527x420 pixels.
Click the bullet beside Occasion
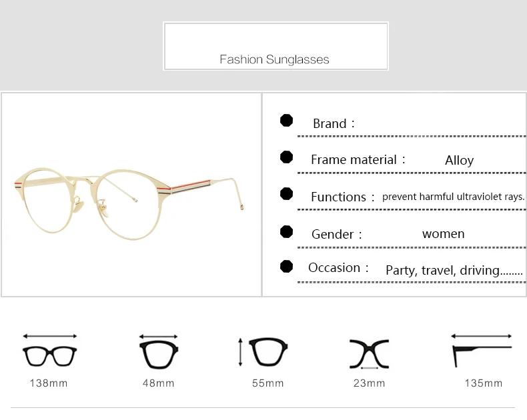pos(286,267)
